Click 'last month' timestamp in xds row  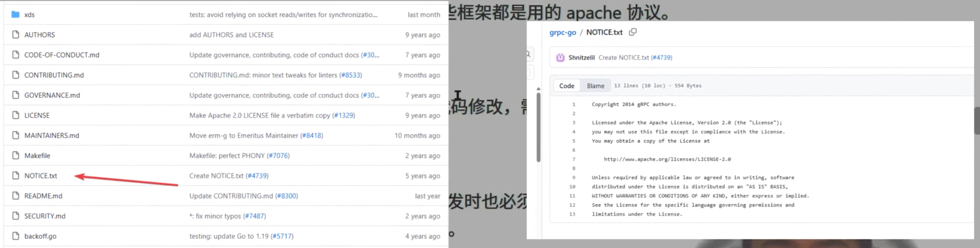point(424,15)
